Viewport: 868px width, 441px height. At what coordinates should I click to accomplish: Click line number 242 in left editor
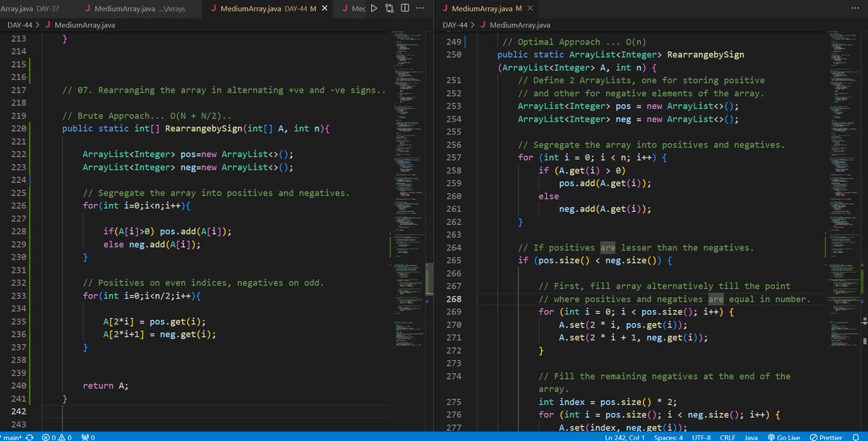20,411
